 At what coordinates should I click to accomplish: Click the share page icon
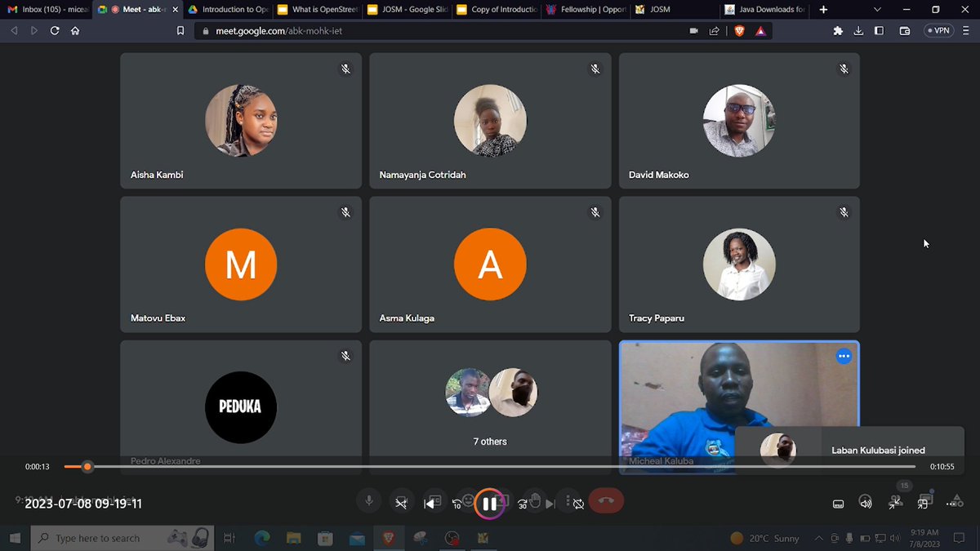click(715, 31)
